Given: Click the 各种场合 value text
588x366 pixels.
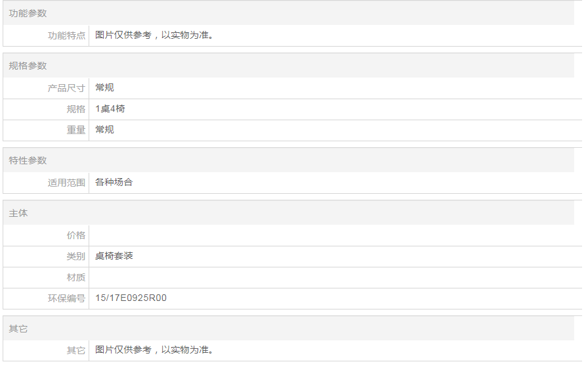Looking at the screenshot, I should [114, 183].
